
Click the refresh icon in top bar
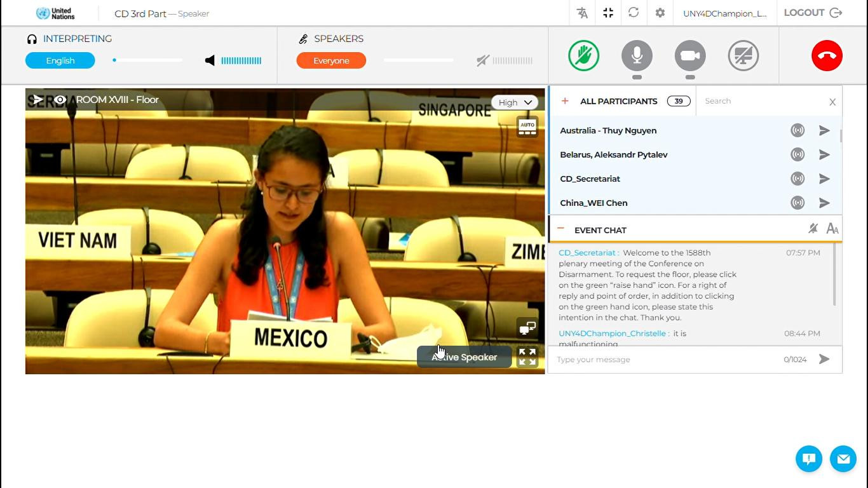click(x=634, y=13)
